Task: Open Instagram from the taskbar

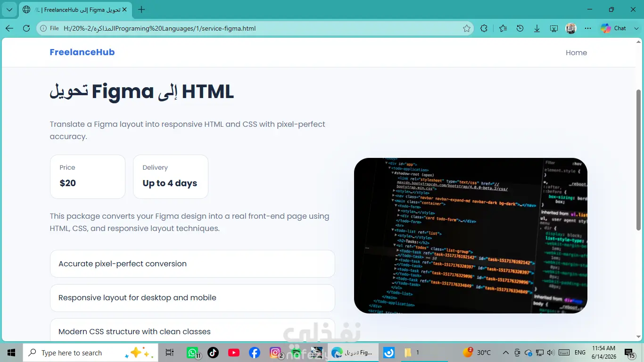Action: coord(275,353)
